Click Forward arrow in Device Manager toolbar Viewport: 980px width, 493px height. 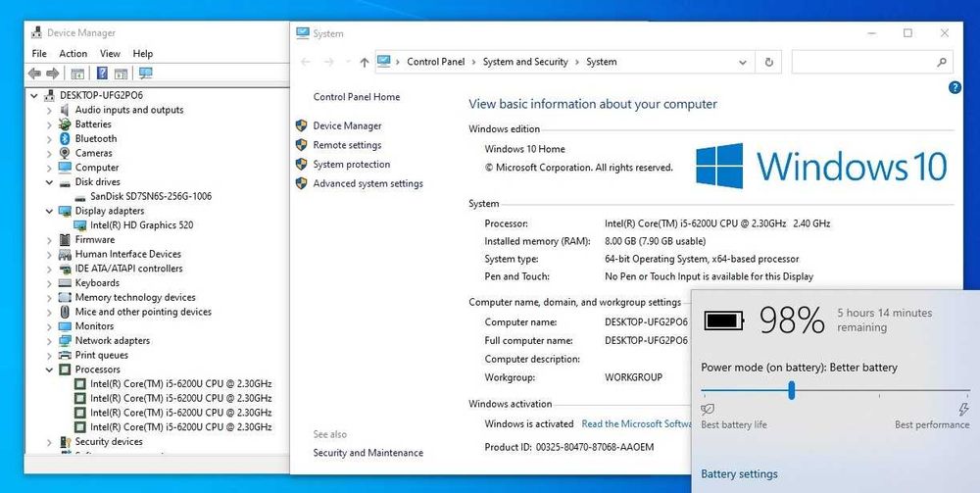pyautogui.click(x=53, y=74)
